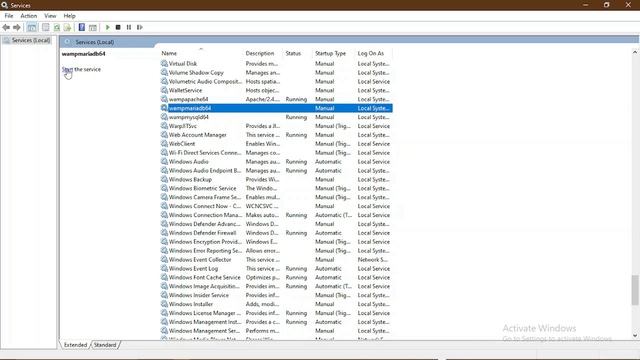
Task: Select the Windows Management Inst... service
Action: point(205,322)
